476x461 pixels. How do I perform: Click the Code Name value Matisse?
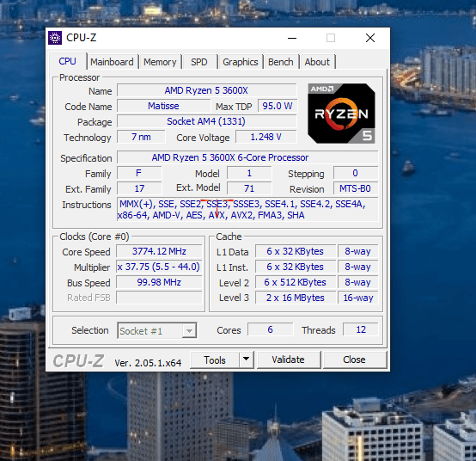163,106
